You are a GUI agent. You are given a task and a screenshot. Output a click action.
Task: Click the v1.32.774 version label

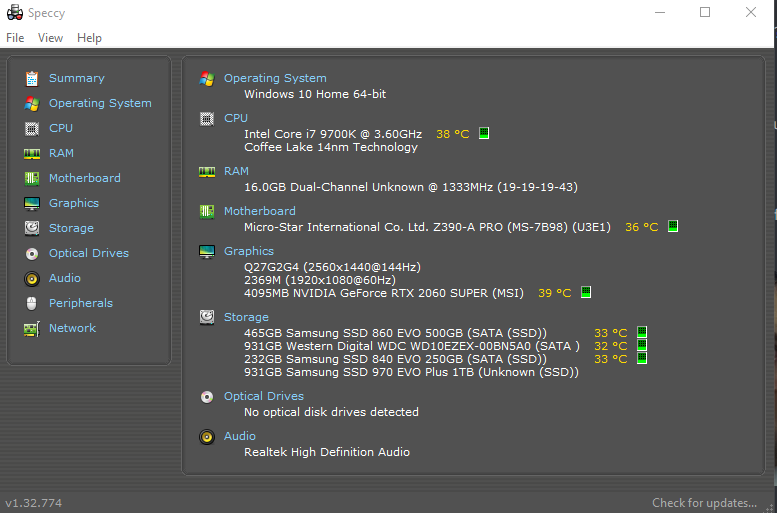click(34, 503)
